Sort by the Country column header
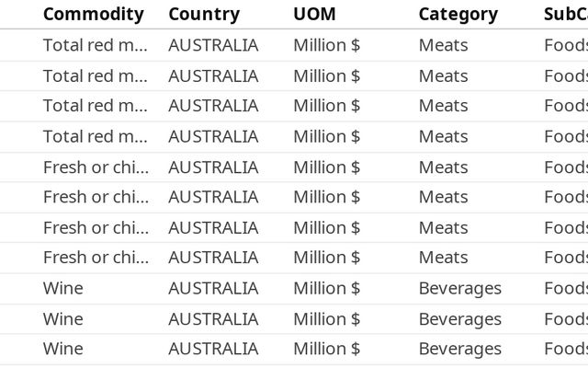The image size is (588, 368). [204, 15]
